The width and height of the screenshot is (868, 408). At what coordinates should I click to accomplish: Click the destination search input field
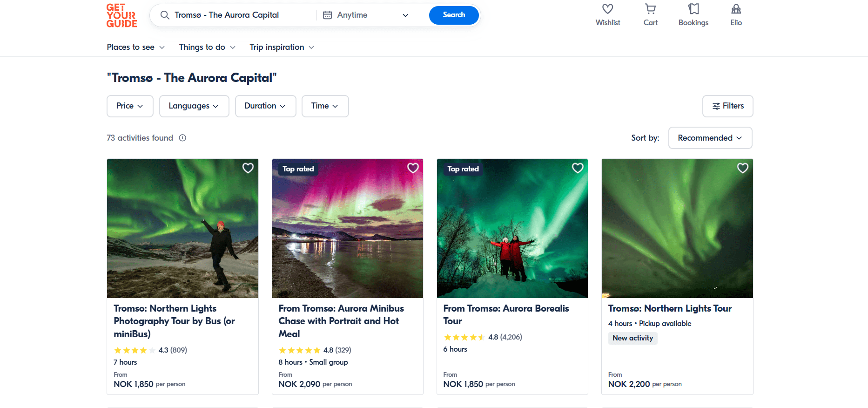[242, 15]
